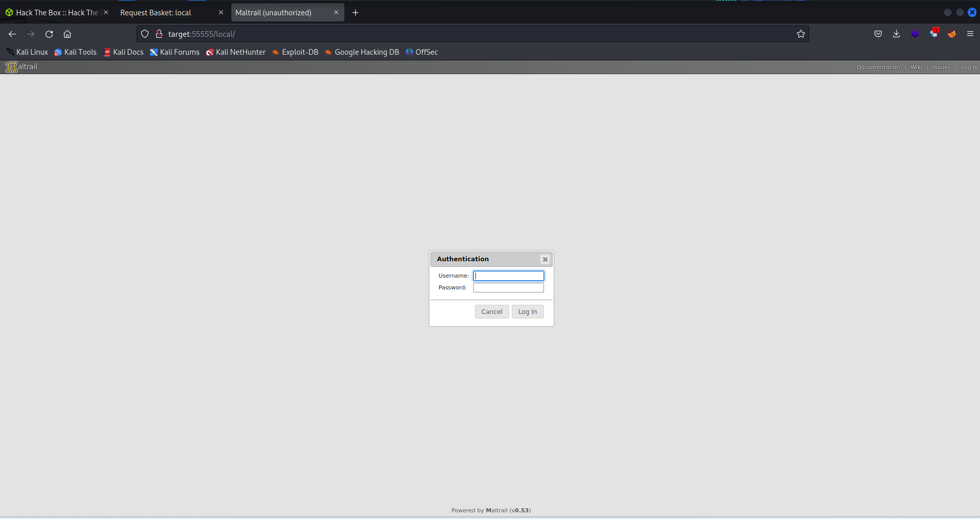Toggle the Save to Pocket icon
The image size is (980, 519).
pos(878,34)
